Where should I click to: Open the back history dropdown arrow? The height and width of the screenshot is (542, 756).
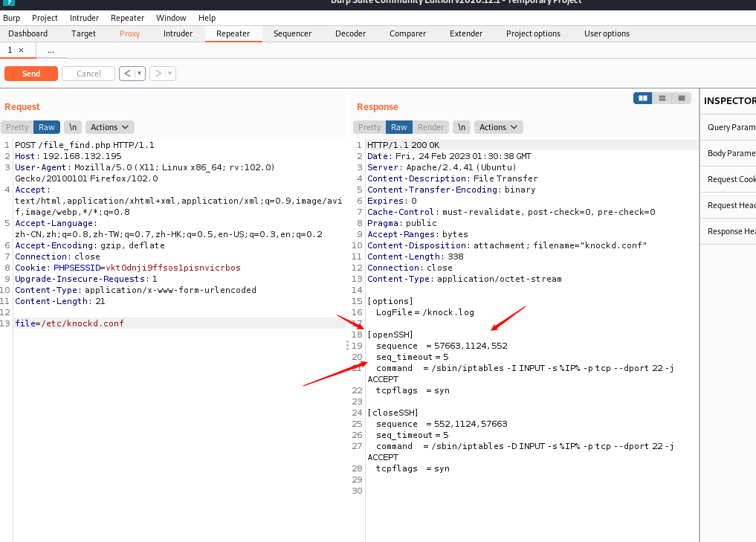point(139,74)
